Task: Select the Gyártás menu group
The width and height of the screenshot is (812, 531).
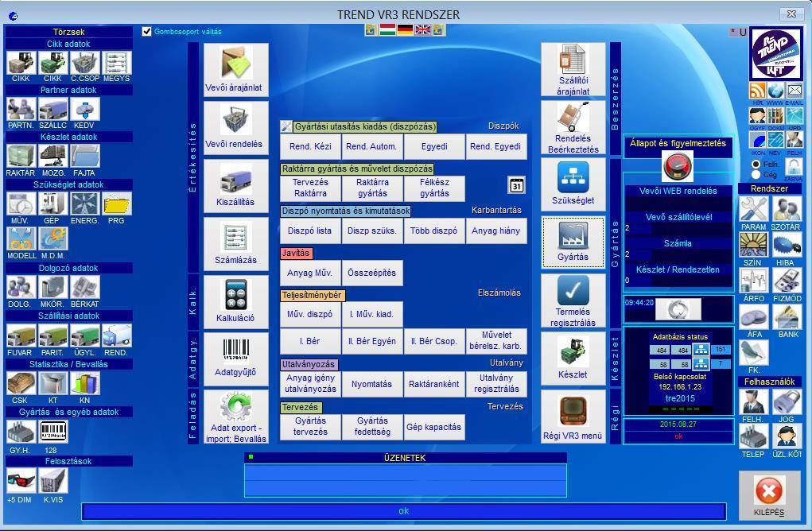Action: pos(573,242)
